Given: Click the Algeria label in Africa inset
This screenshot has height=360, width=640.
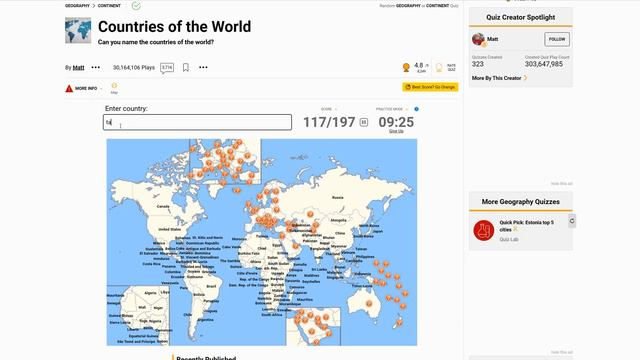Looking at the screenshot, I should click(150, 293).
